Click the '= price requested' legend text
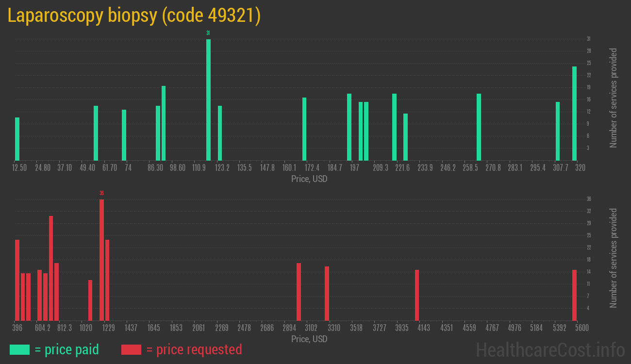Screen dimensions: 631x364 tap(194, 349)
